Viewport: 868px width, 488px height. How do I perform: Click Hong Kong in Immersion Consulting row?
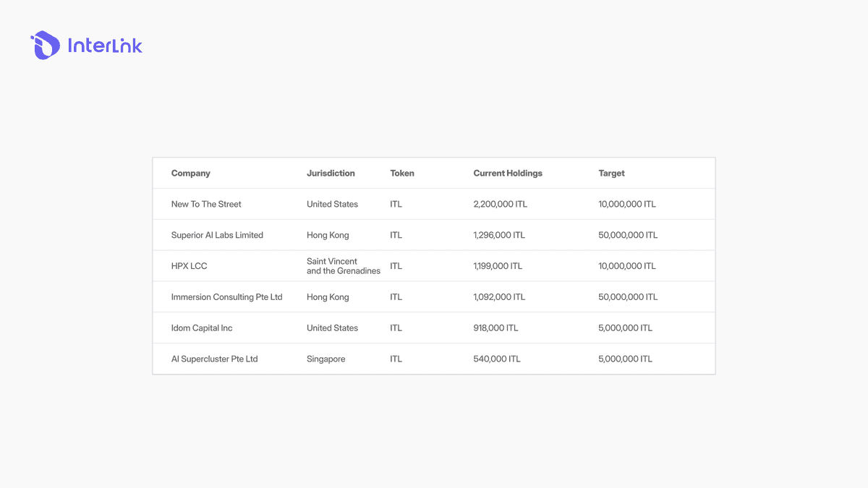pos(328,297)
